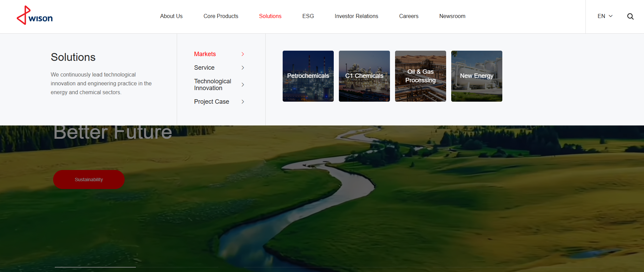Select the C1 Chemicals thumbnail
The width and height of the screenshot is (644, 272).
coord(364,76)
